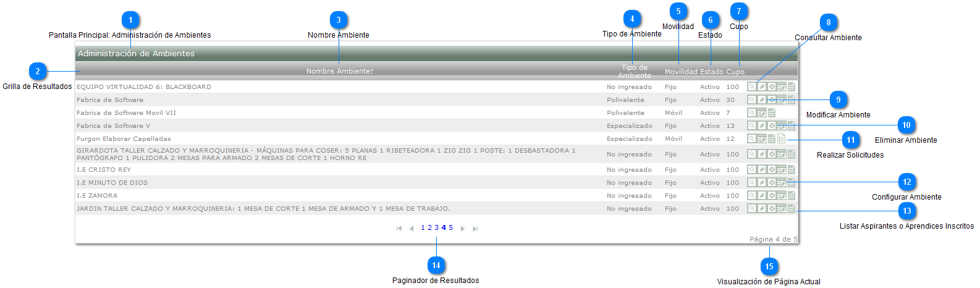Open results page 3
980x288 pixels.
coord(437,227)
